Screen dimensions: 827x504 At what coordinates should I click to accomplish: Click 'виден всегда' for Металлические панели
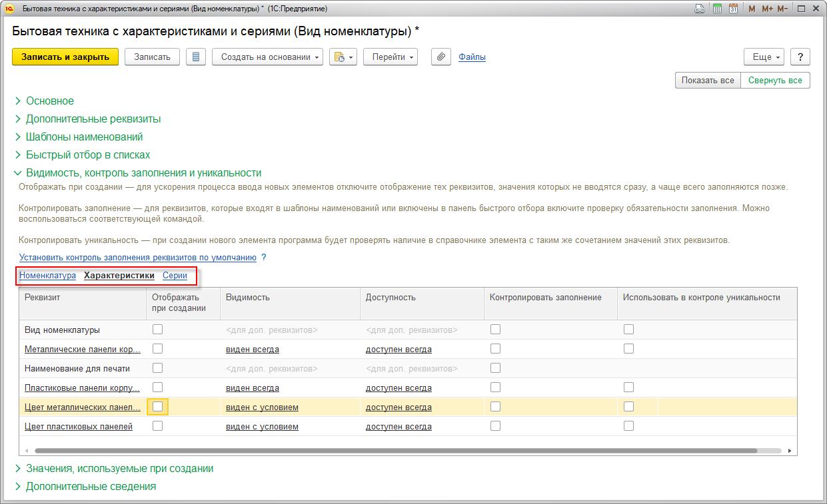tap(253, 349)
